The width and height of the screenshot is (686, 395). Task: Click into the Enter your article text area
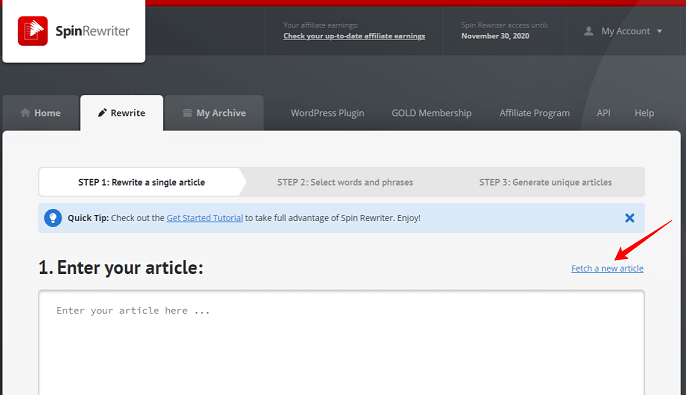click(341, 343)
